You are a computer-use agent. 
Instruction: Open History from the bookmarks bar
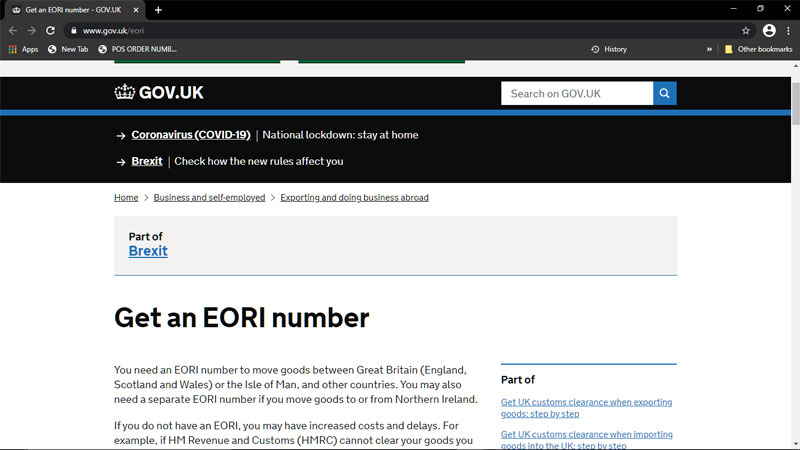pos(609,49)
